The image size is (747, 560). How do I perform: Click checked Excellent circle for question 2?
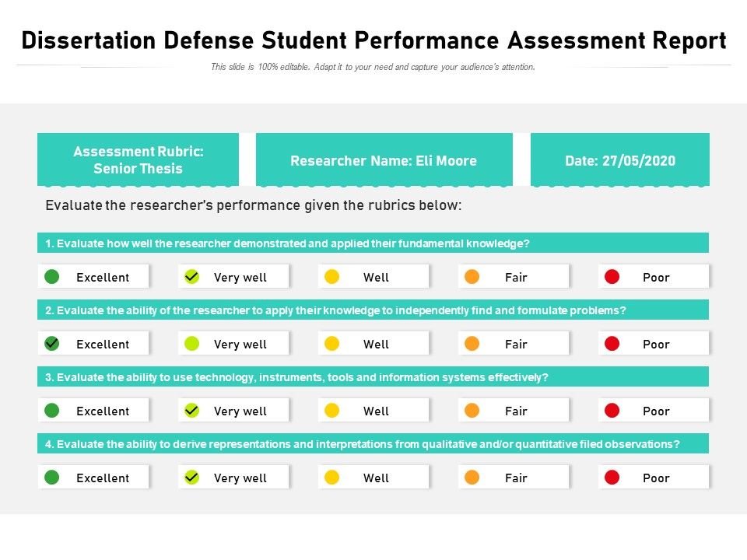pyautogui.click(x=52, y=343)
